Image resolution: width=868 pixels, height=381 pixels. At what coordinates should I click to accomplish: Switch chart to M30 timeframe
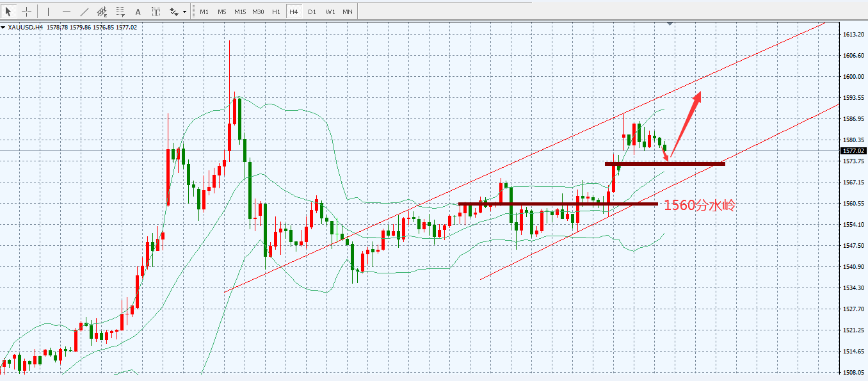258,12
